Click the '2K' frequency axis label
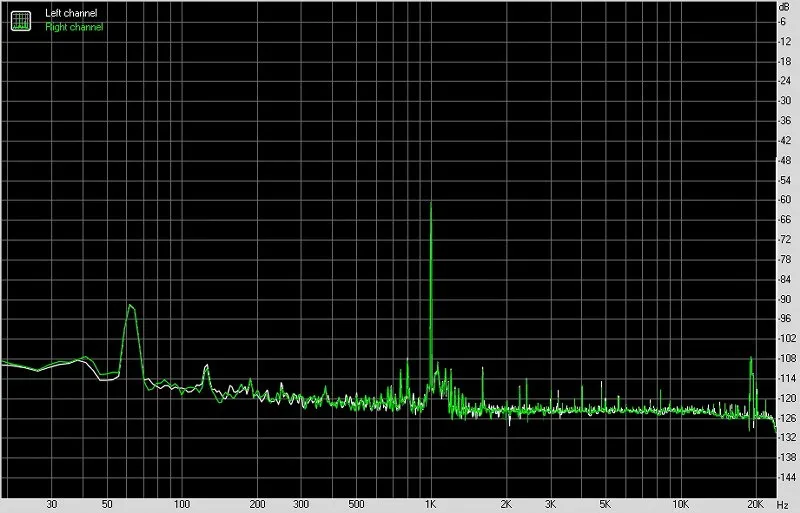800x513 pixels. click(506, 504)
